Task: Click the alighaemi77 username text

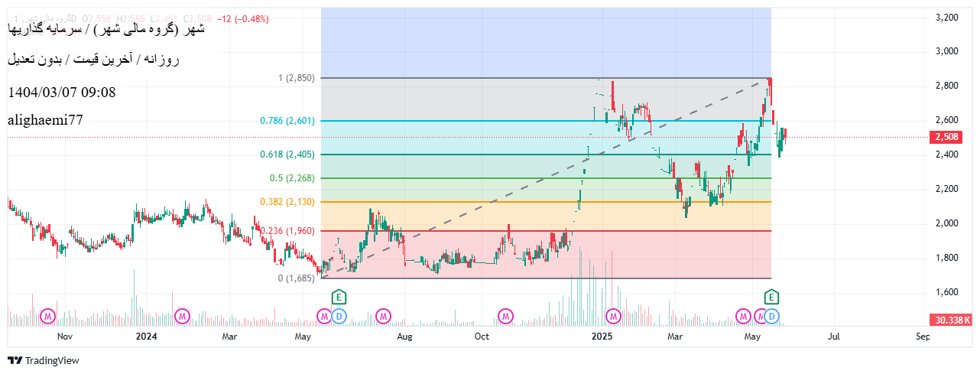Action: [45, 119]
